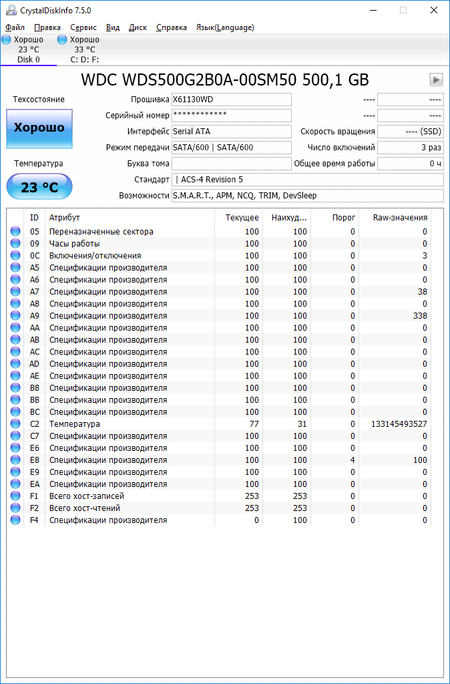The image size is (450, 684).
Task: Click the ACS-4 Revision 5 standard field
Action: pos(308,179)
